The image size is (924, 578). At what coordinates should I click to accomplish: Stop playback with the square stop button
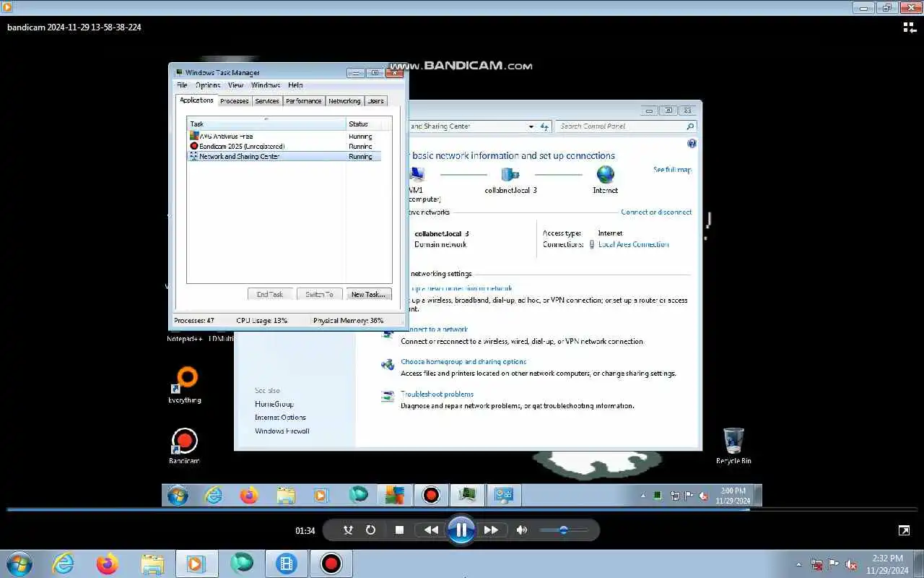(x=399, y=530)
